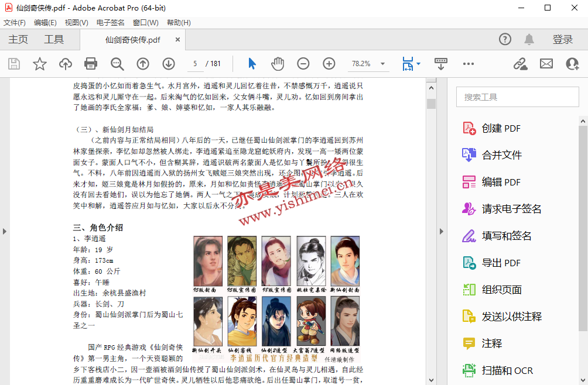Open 注释 comment tool
The height and width of the screenshot is (385, 588).
pos(482,343)
